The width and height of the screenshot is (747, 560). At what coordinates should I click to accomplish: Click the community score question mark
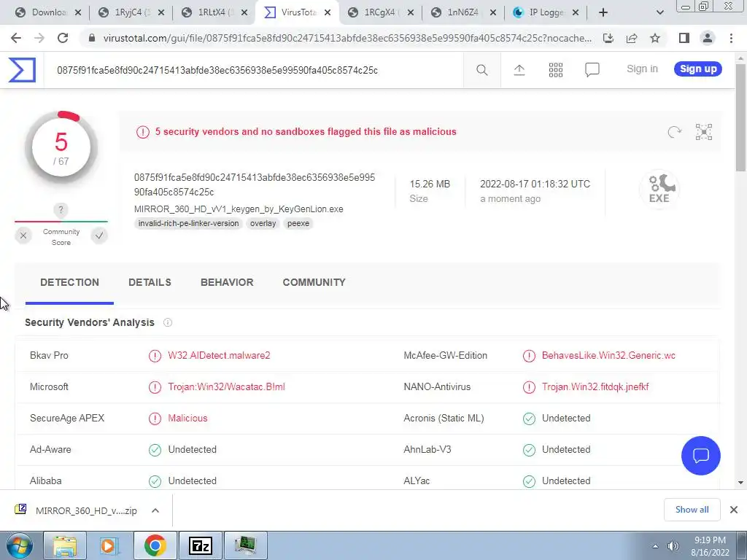61,210
